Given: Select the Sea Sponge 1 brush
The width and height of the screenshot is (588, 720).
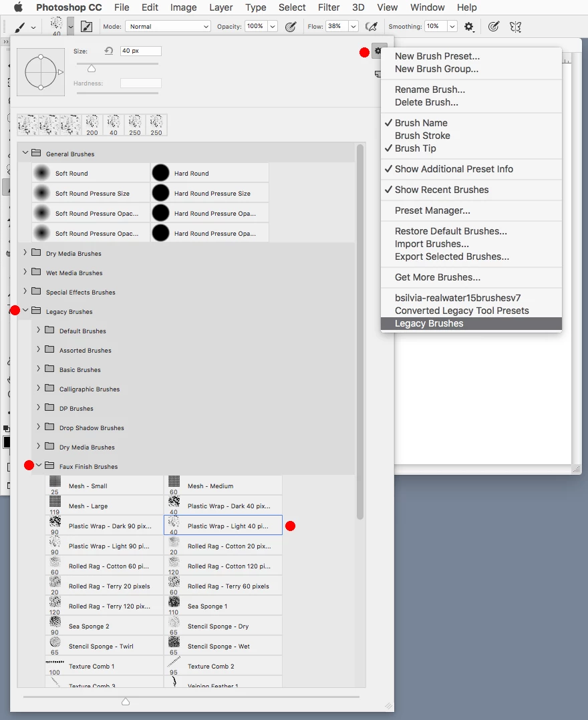Looking at the screenshot, I should pos(223,606).
